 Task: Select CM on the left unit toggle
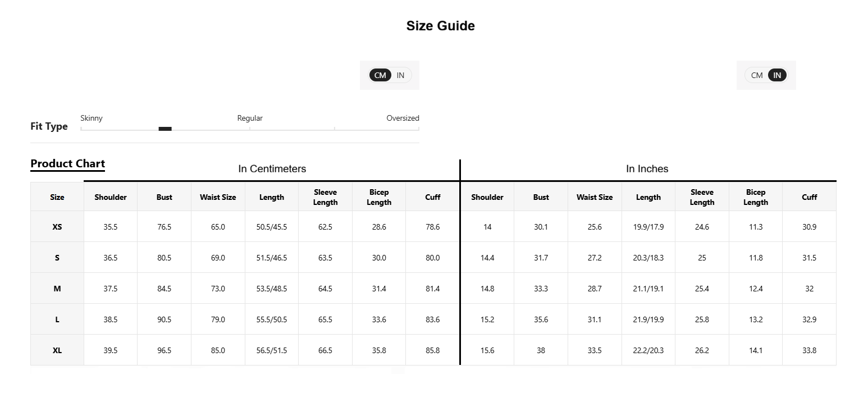point(380,75)
